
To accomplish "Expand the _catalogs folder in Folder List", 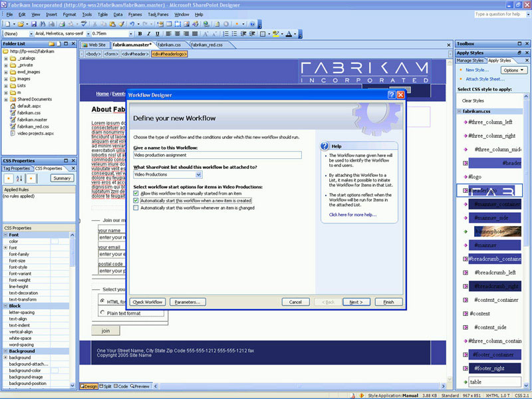I will pos(6,58).
